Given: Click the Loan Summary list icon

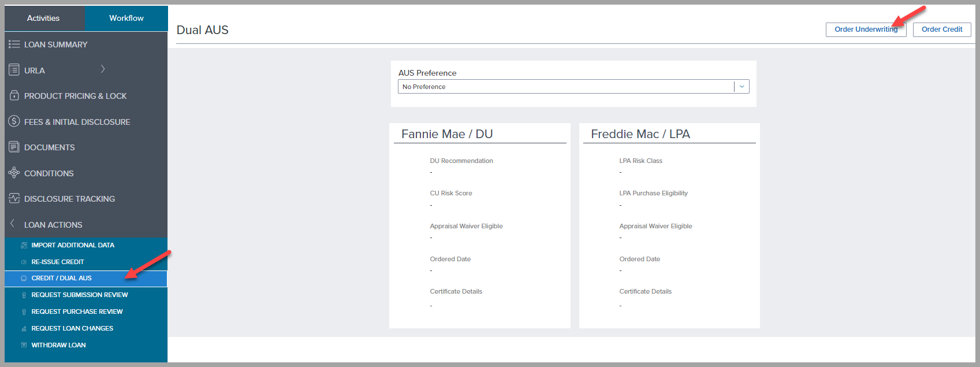Looking at the screenshot, I should (x=14, y=45).
